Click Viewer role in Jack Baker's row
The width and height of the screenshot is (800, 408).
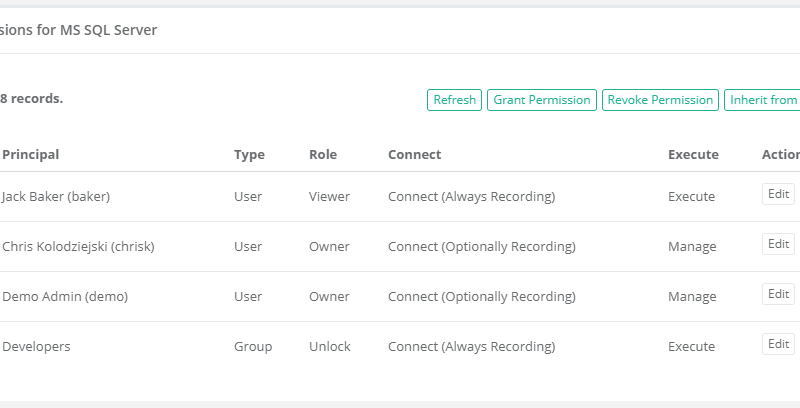coord(329,197)
